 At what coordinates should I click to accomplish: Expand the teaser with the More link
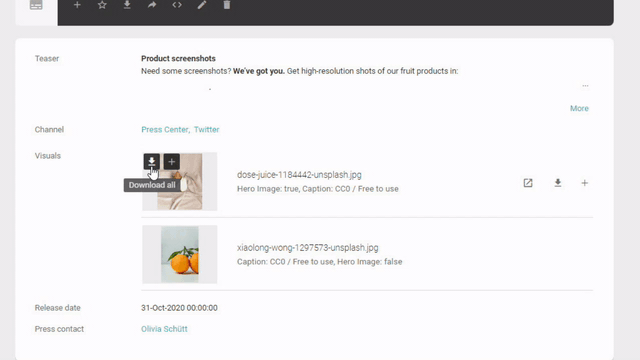pos(579,108)
